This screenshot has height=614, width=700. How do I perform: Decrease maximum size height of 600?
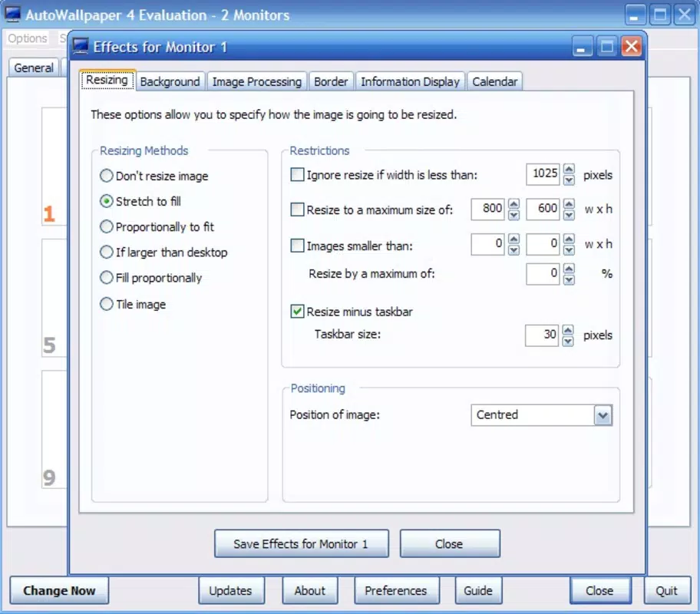coord(569,215)
